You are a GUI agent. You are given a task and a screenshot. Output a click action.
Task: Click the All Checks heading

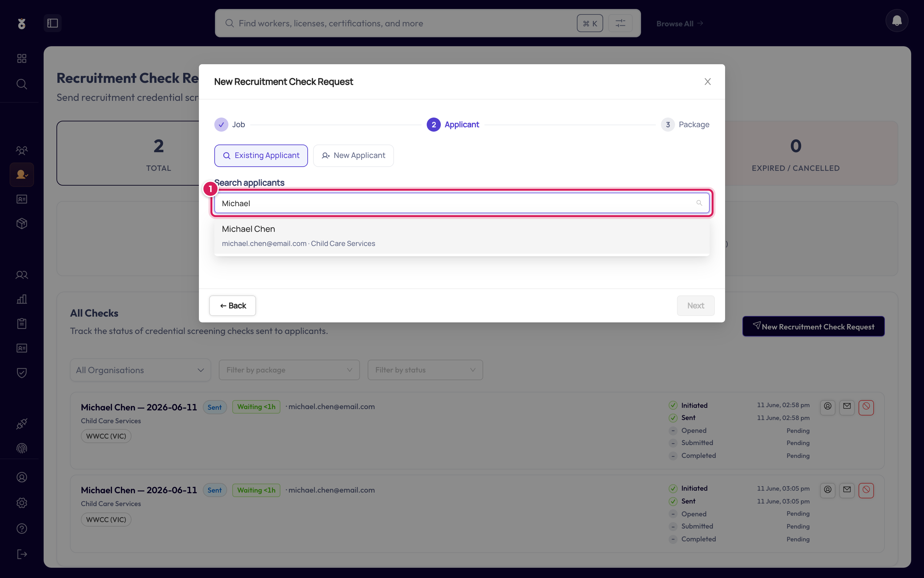(x=94, y=313)
